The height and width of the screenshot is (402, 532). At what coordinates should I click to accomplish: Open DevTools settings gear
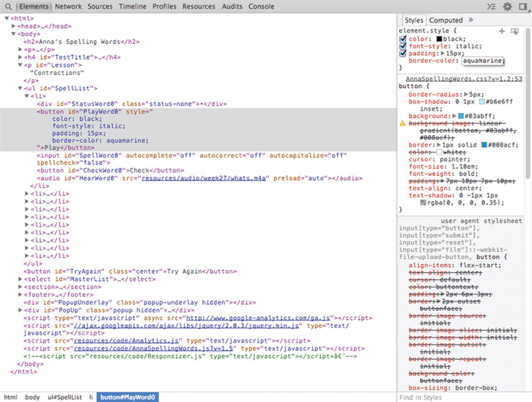[x=507, y=7]
